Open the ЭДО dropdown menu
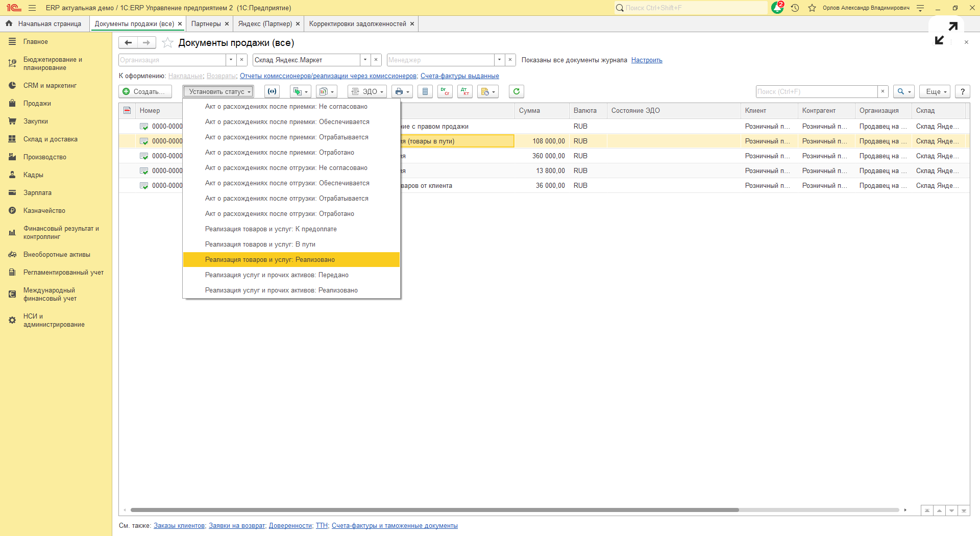The width and height of the screenshot is (980, 536). pos(367,91)
